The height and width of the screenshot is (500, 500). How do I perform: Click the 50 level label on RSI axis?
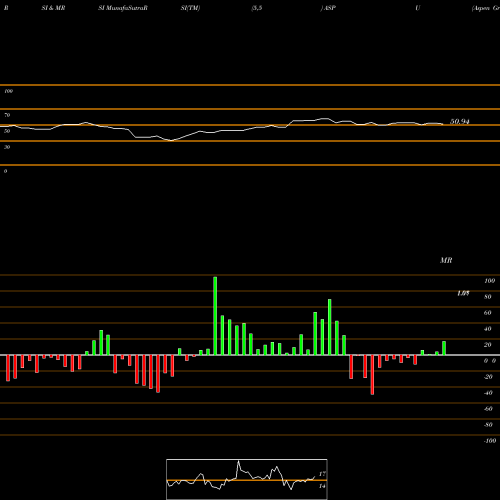(7, 131)
